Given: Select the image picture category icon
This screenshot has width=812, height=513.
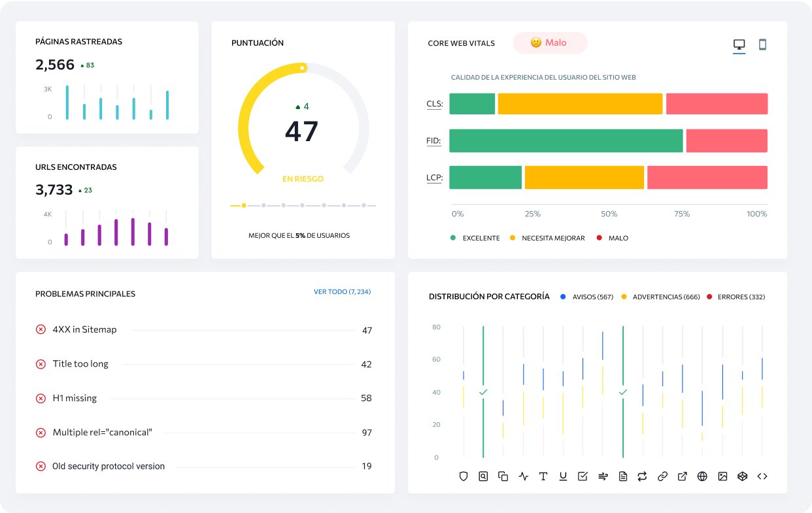Looking at the screenshot, I should point(722,476).
